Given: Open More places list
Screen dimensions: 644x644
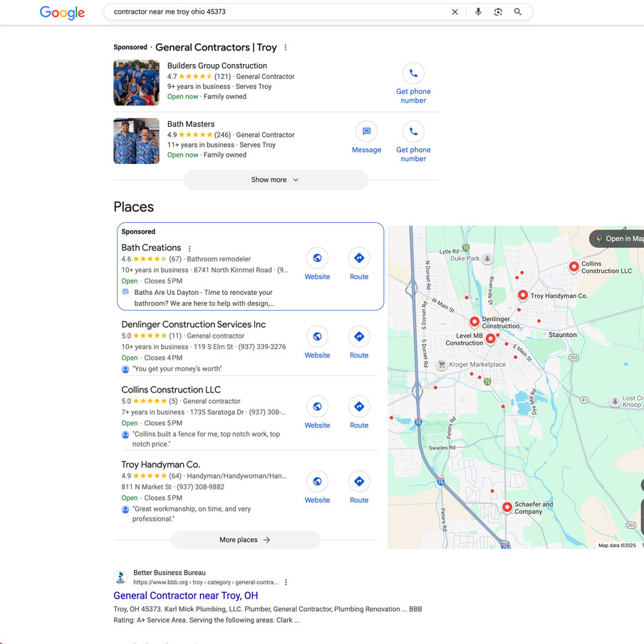Looking at the screenshot, I should [245, 540].
